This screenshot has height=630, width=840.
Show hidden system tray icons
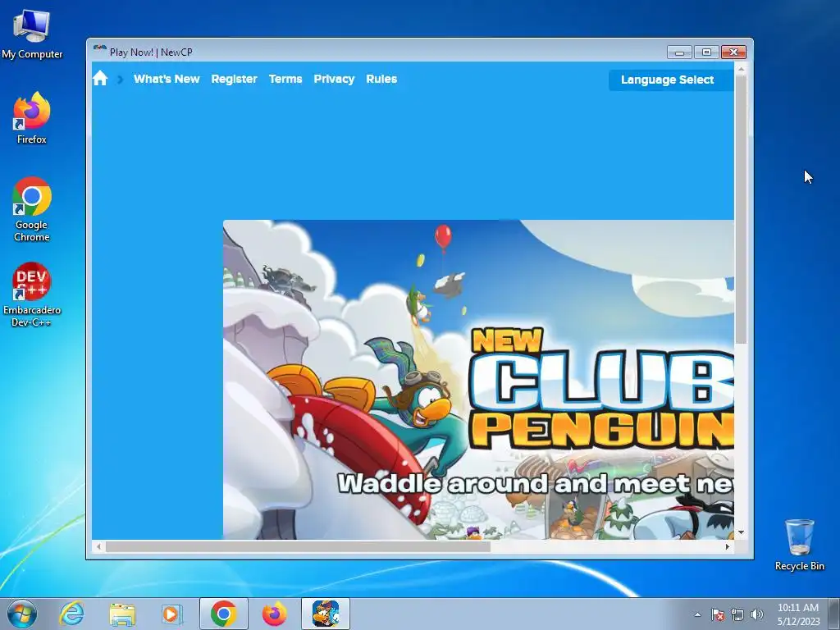697,614
